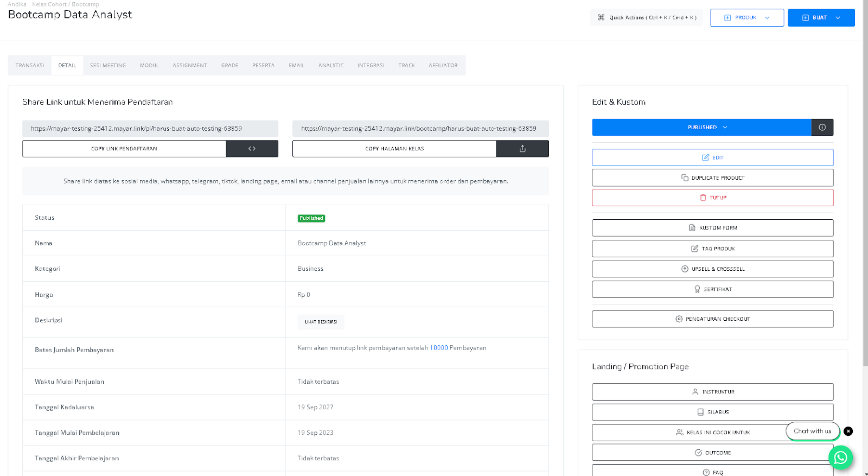Click the 'Rp 0' price value

304,295
